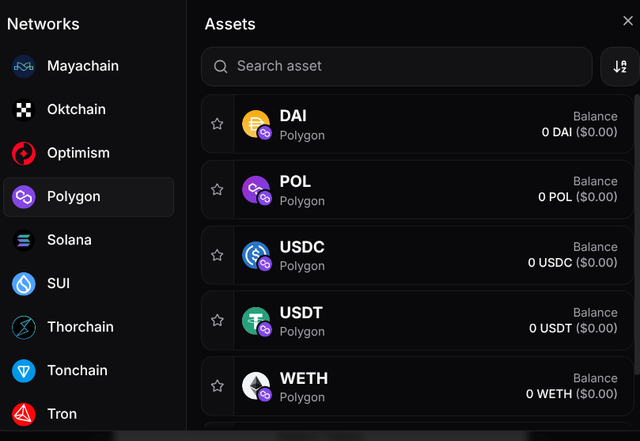Choose the Optimism network icon
The image size is (640, 441).
click(24, 153)
